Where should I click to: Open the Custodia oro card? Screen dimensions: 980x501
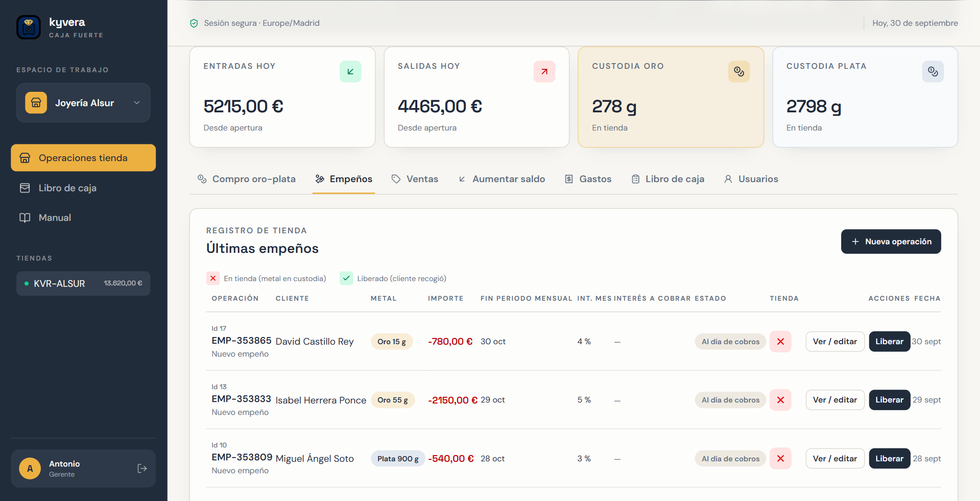pos(671,97)
